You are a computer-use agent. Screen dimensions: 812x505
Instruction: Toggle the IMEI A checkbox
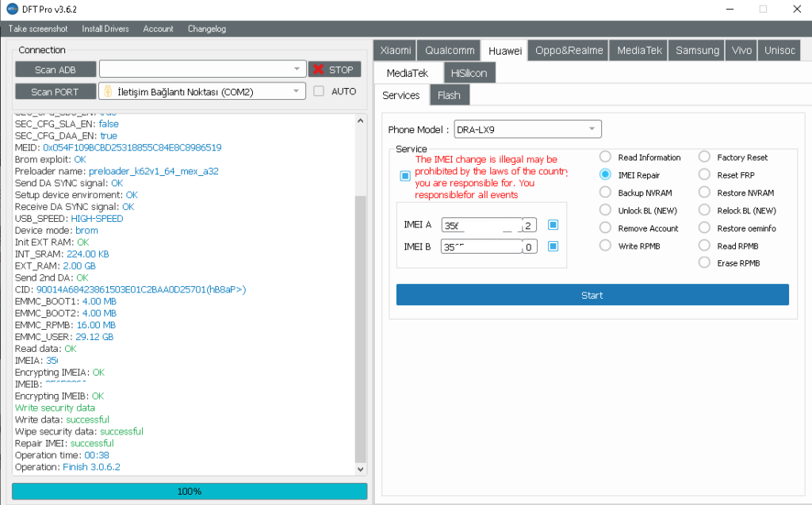pyautogui.click(x=553, y=225)
